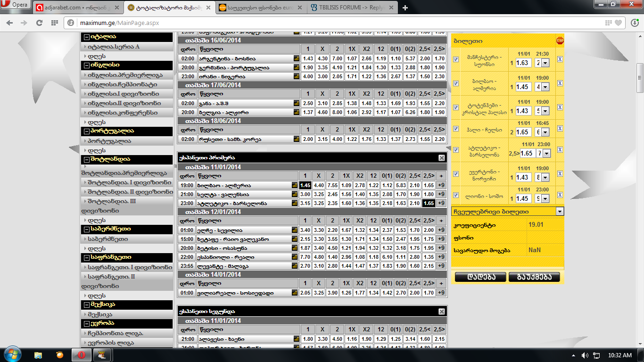Open statistics icon for ბილბაო - ალმერია match
644x362 pixels.
[295, 186]
